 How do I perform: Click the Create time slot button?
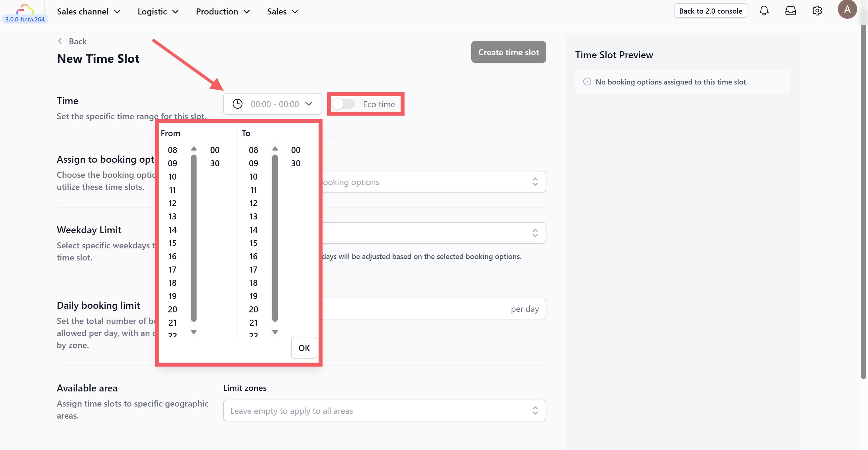point(508,52)
